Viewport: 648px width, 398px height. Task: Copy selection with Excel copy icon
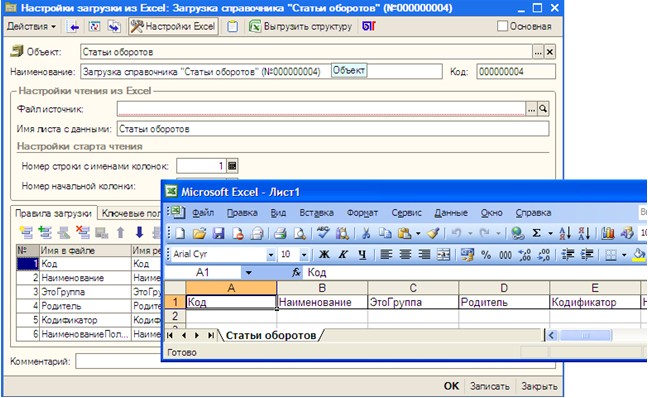385,234
